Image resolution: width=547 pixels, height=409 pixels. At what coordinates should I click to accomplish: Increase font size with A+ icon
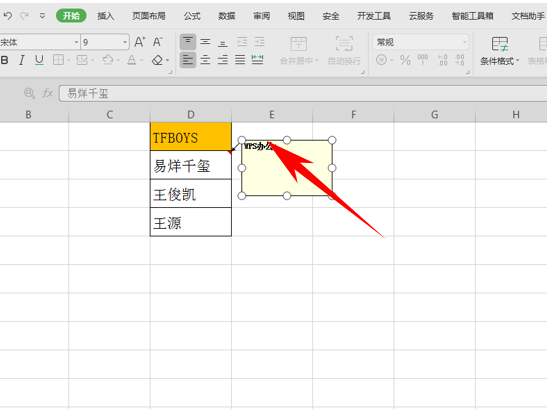point(140,42)
